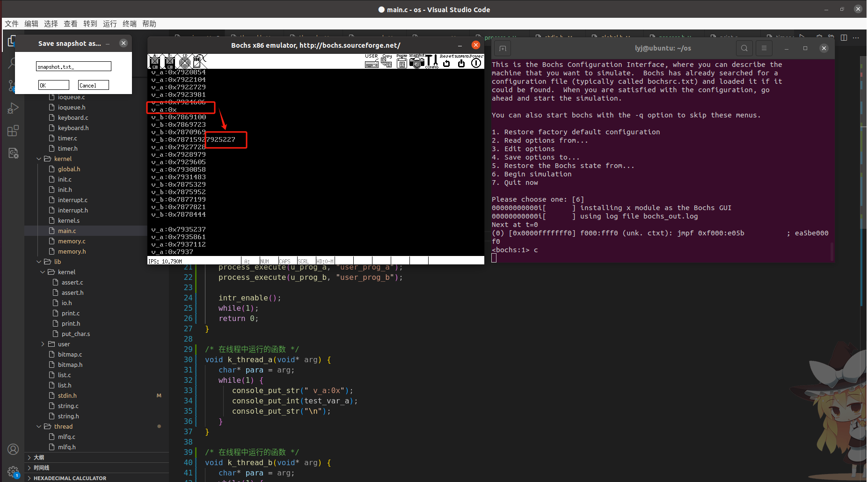Expand the HEXADECIMAL CALCULATOR section
Image resolution: width=868 pixels, height=482 pixels.
point(70,478)
